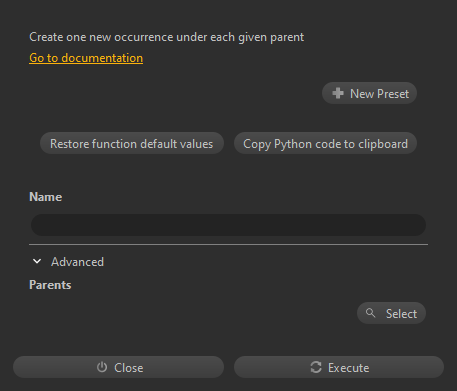Click the Name field label
457x391 pixels.
tap(46, 197)
